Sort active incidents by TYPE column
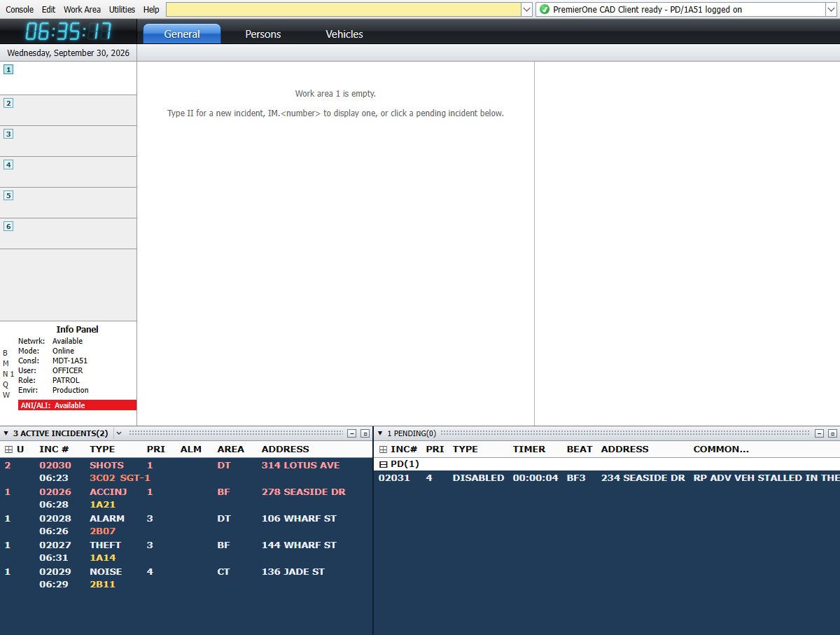Image resolution: width=840 pixels, height=635 pixels. coord(102,449)
